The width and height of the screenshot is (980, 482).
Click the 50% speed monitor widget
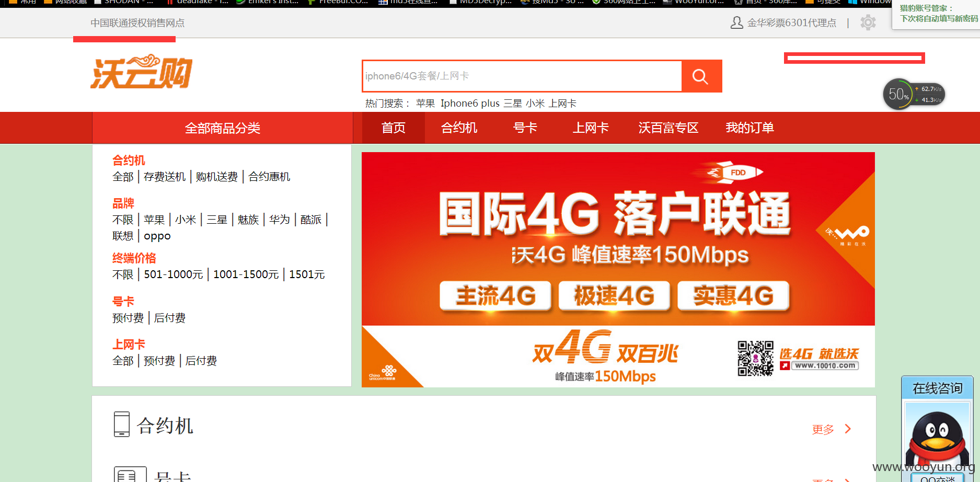(x=914, y=94)
